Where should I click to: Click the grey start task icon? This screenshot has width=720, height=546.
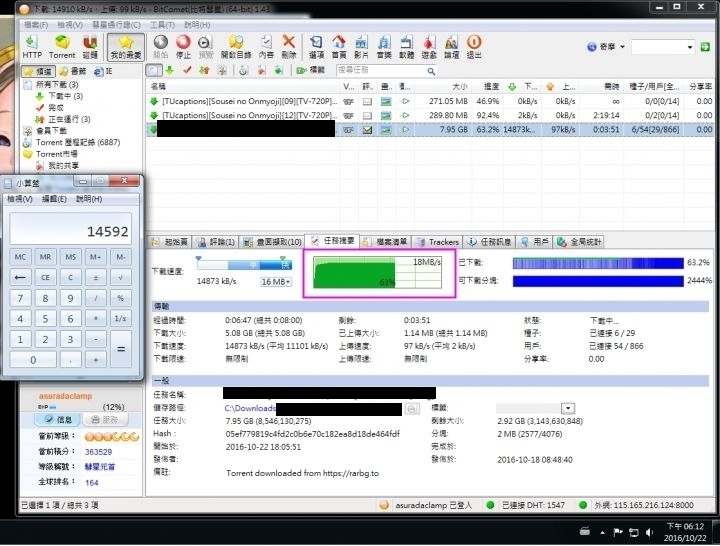click(161, 47)
